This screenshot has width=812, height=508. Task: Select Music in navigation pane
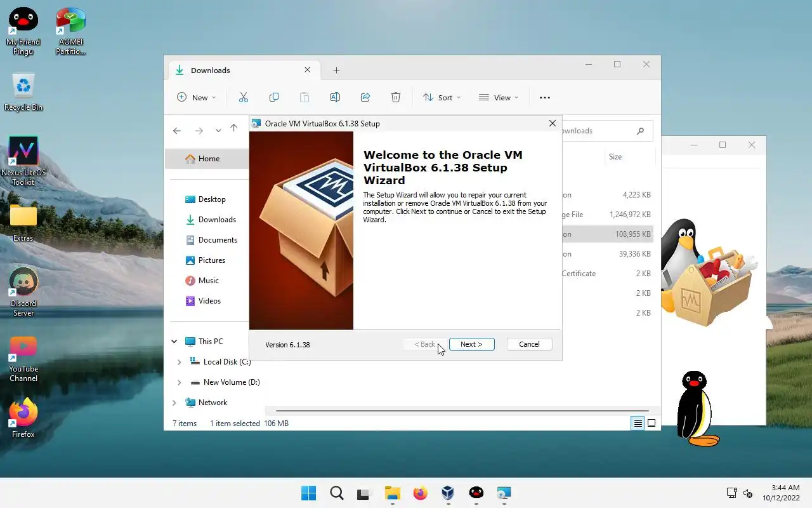(x=207, y=281)
